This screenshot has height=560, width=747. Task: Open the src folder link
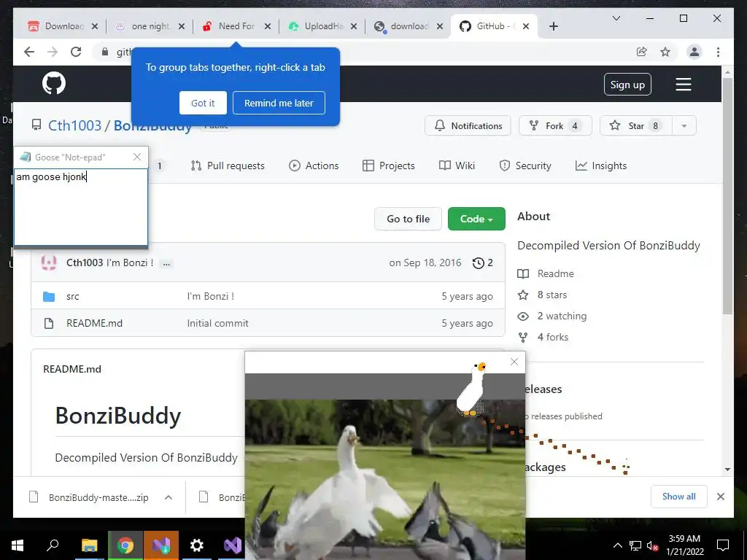pos(72,297)
